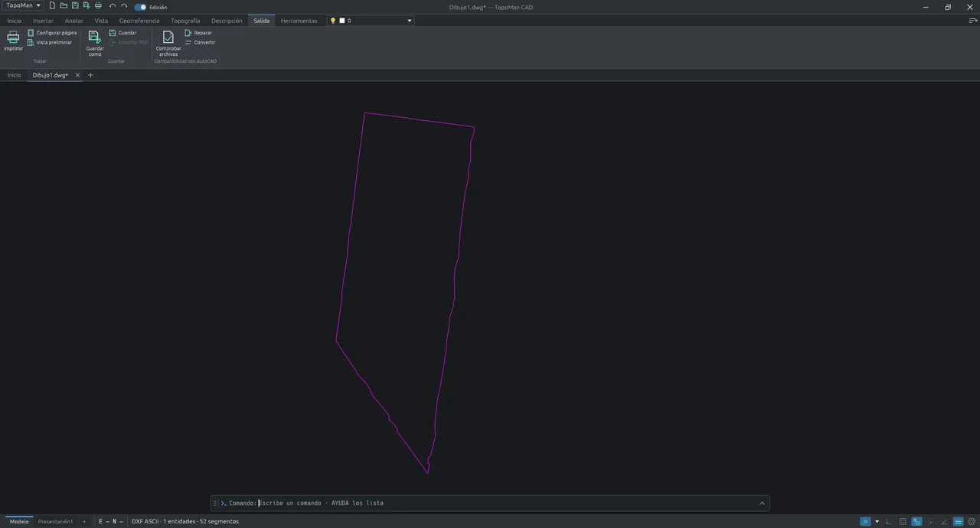980x528 pixels.
Task: Close the Dibujo1.dwg tab
Action: tap(77, 75)
